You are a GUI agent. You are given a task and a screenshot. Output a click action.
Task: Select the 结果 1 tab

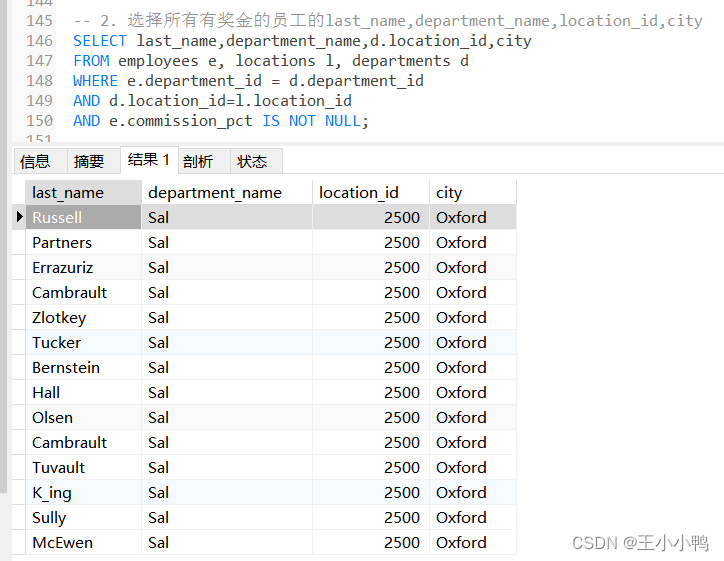click(x=149, y=160)
